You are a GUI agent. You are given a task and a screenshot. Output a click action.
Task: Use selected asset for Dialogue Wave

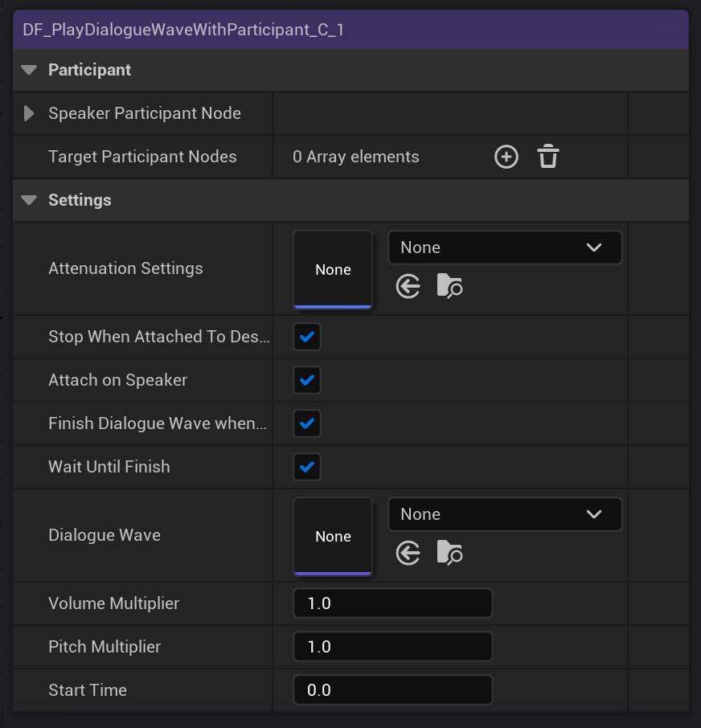click(x=408, y=553)
